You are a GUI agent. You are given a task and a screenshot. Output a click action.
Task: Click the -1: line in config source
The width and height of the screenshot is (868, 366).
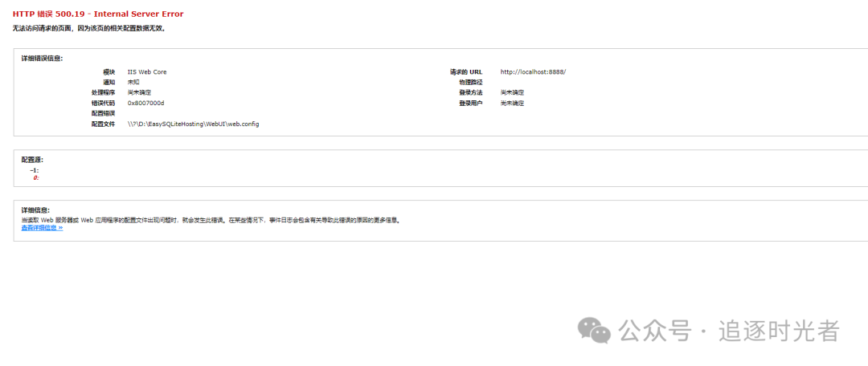point(35,170)
